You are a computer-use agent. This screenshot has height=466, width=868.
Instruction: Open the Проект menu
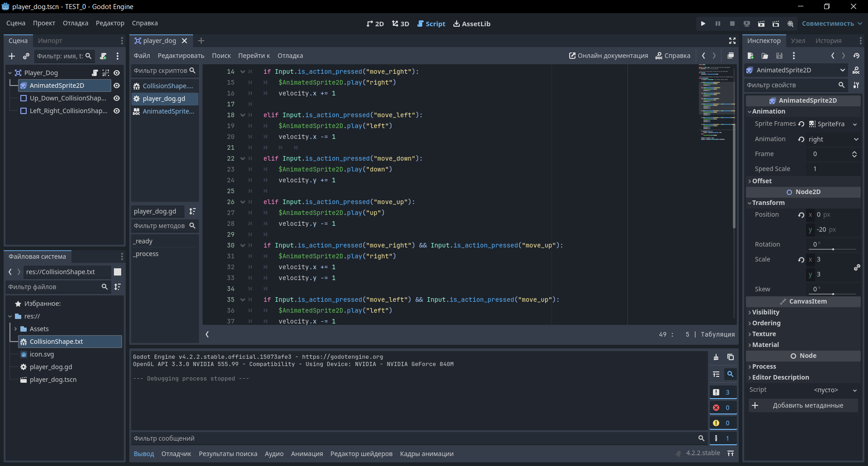(44, 23)
